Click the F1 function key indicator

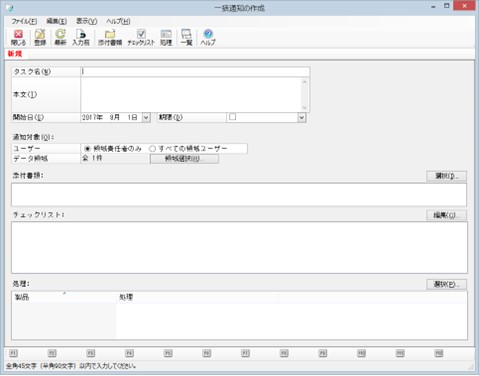click(x=13, y=353)
